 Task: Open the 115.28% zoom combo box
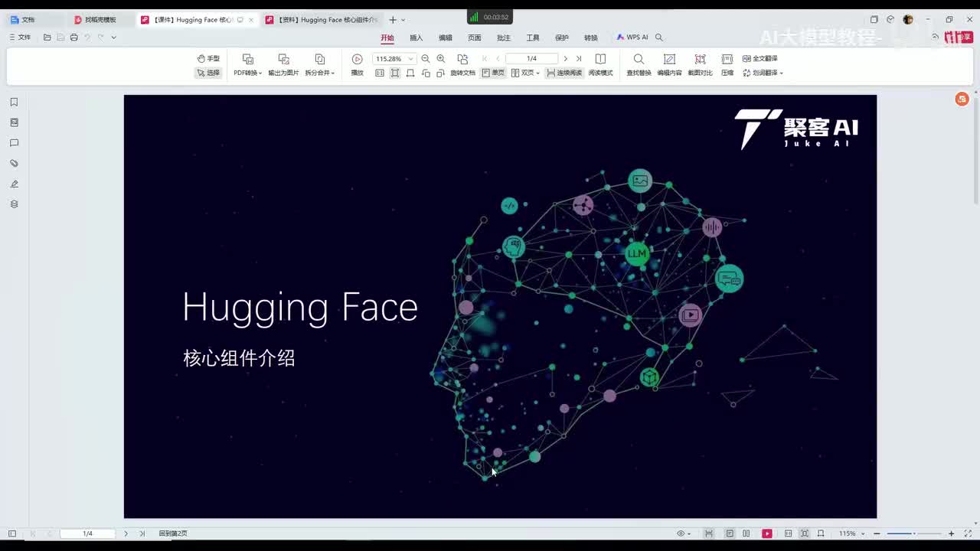point(394,59)
